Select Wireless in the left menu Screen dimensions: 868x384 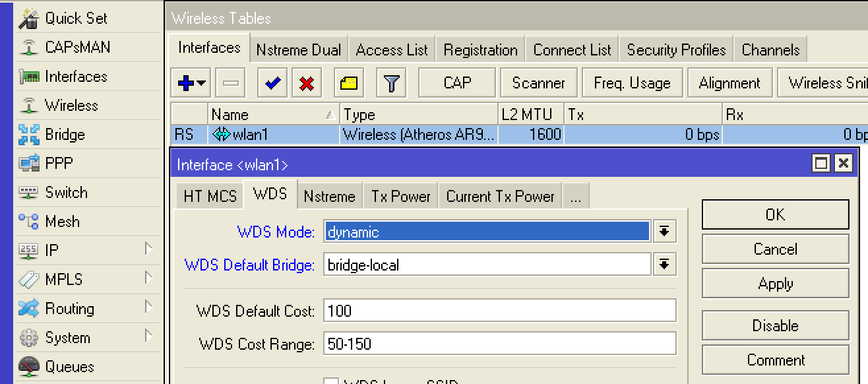point(88,106)
